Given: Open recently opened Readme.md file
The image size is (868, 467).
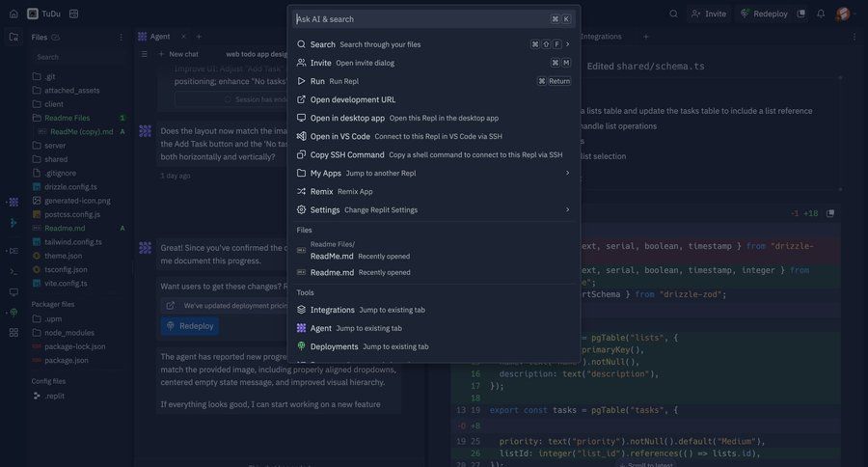Looking at the screenshot, I should (434, 272).
